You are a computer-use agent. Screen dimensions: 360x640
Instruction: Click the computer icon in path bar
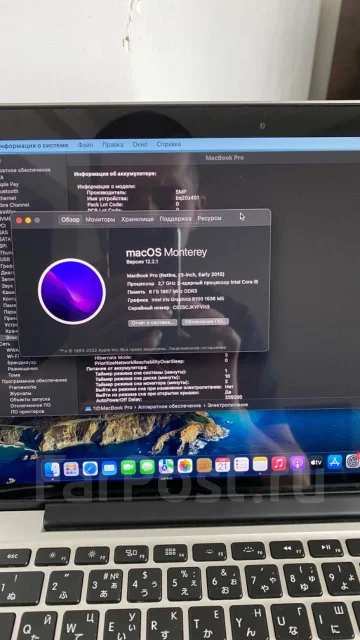[88, 408]
